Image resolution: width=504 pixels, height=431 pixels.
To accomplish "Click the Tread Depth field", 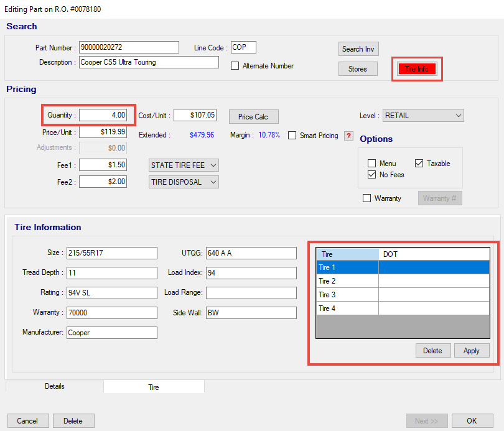I will (112, 273).
